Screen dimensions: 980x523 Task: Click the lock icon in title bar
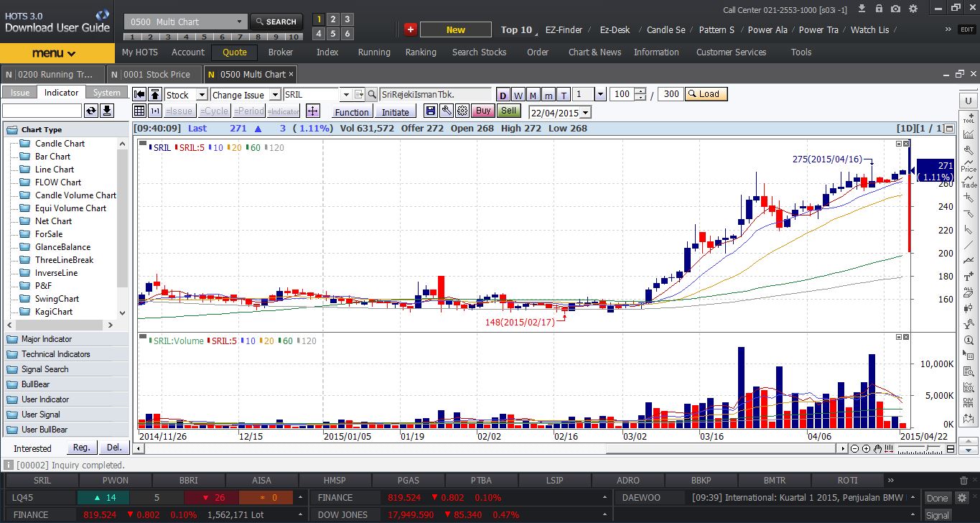coord(879,9)
